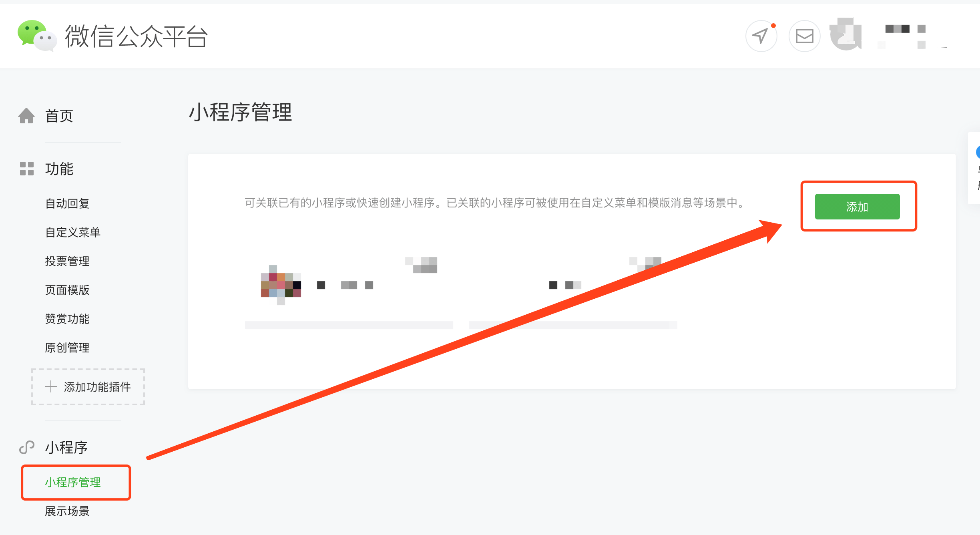Click the 添加功能插件 dashed button
The width and height of the screenshot is (980, 535).
pos(88,387)
